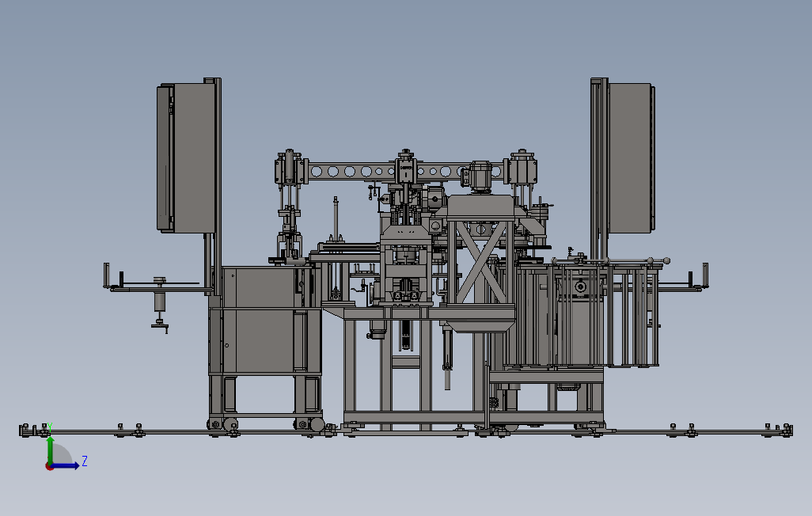The image size is (812, 516).
Task: Click the green Y axis arrow of the triad
Action: click(x=50, y=450)
